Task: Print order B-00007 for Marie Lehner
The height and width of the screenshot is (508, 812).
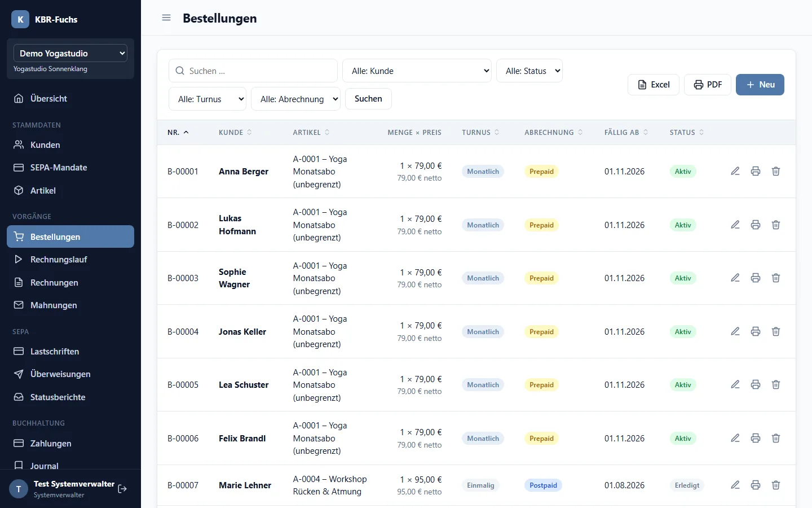Action: (756, 485)
